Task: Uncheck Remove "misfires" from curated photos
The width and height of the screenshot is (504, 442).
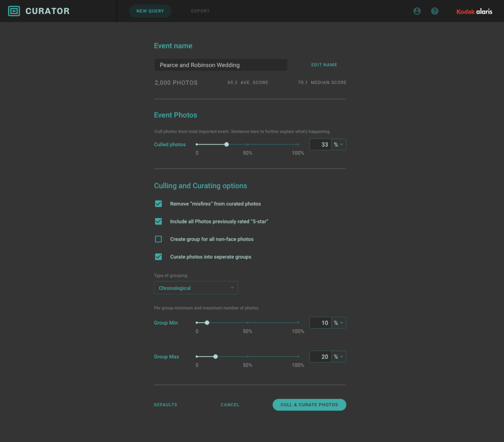Action: [x=159, y=204]
